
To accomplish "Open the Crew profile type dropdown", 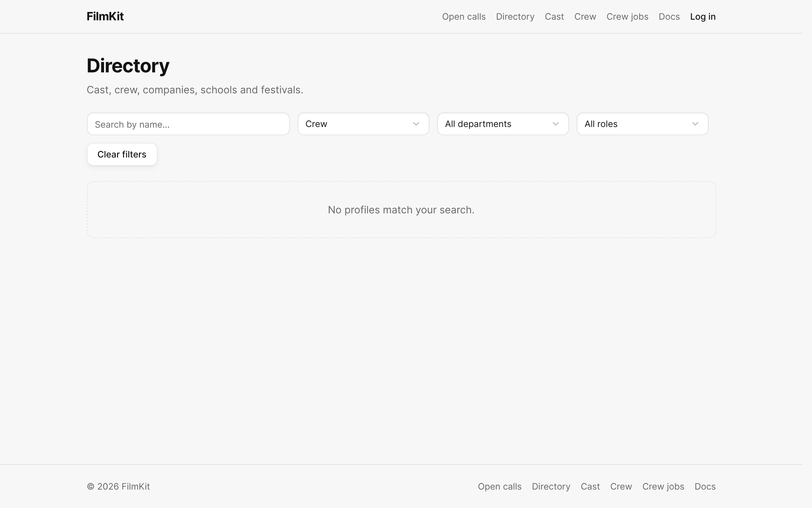I will 363,124.
